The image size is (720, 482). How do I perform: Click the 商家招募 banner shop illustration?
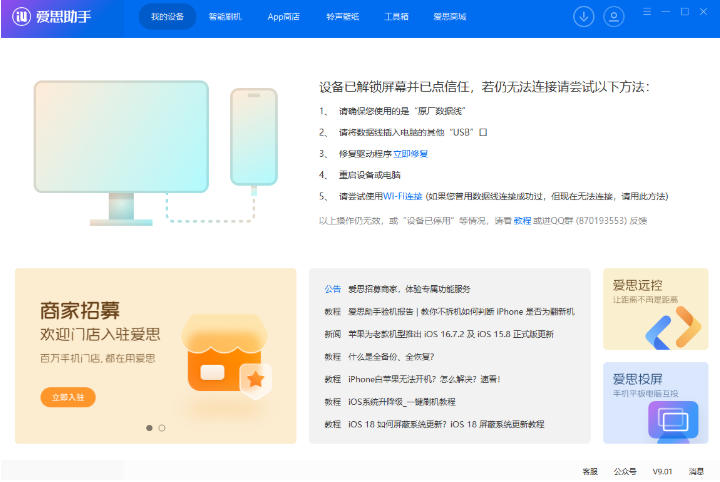pos(227,356)
